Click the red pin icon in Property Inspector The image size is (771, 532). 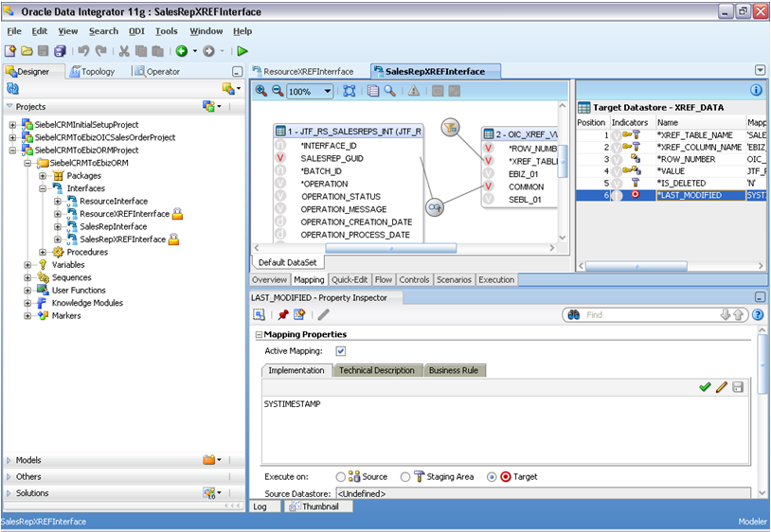[x=283, y=314]
